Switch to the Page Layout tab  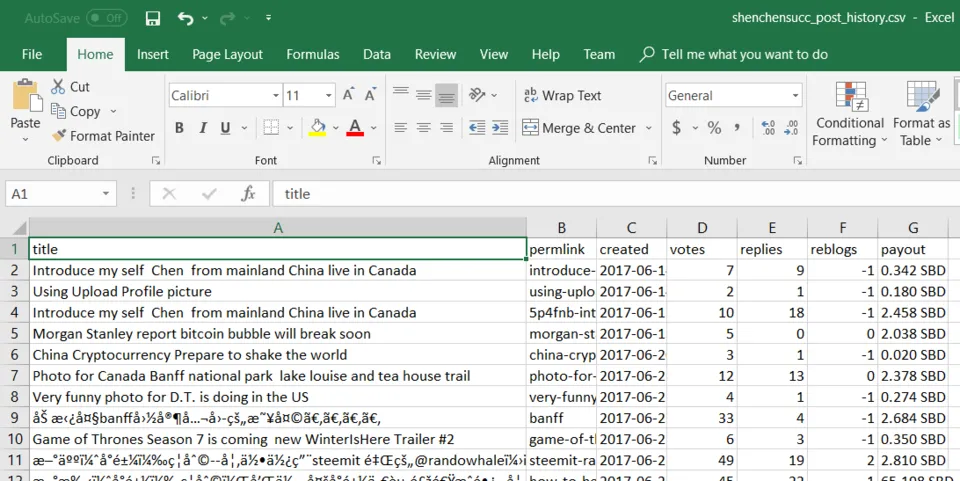pyautogui.click(x=227, y=54)
